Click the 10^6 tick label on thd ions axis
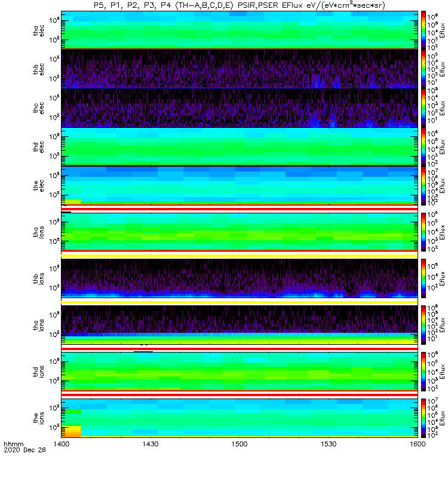 tap(54, 361)
